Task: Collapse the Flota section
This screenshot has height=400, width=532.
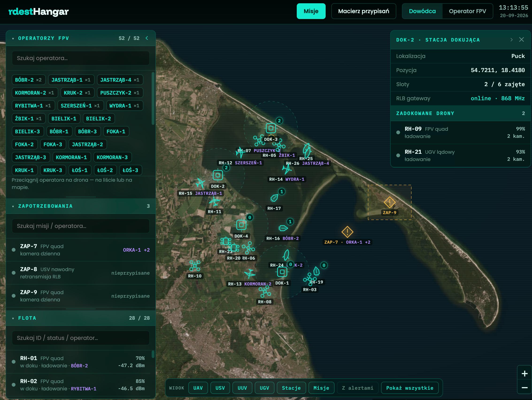Action: (13, 318)
